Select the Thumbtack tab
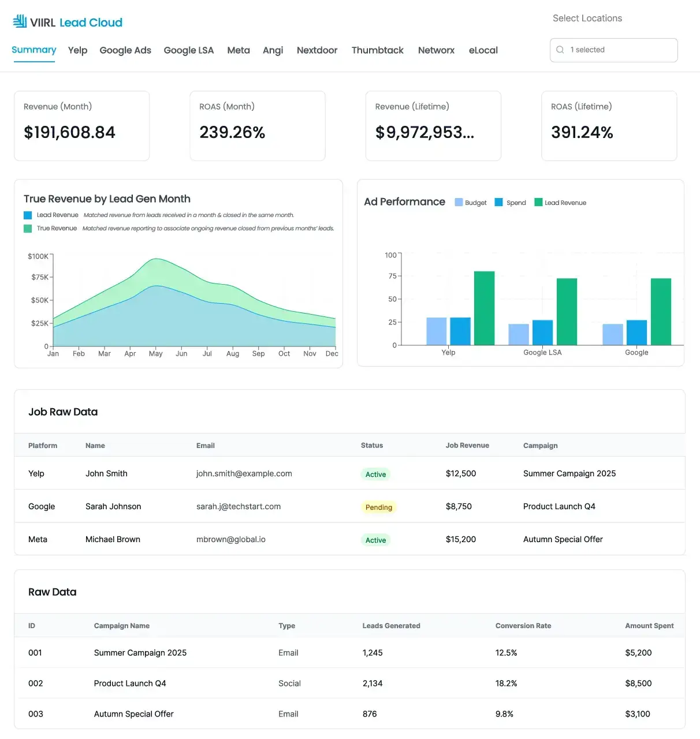The image size is (700, 739). pos(377,50)
